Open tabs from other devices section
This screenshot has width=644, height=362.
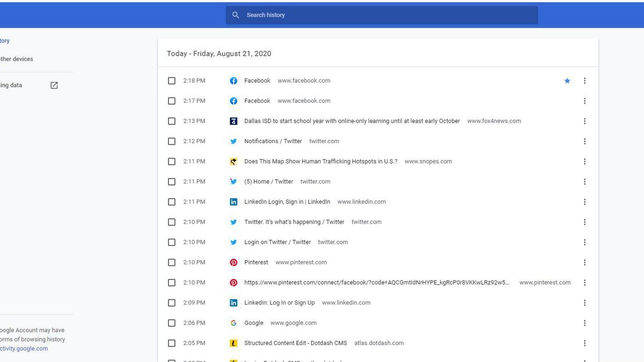pos(16,59)
